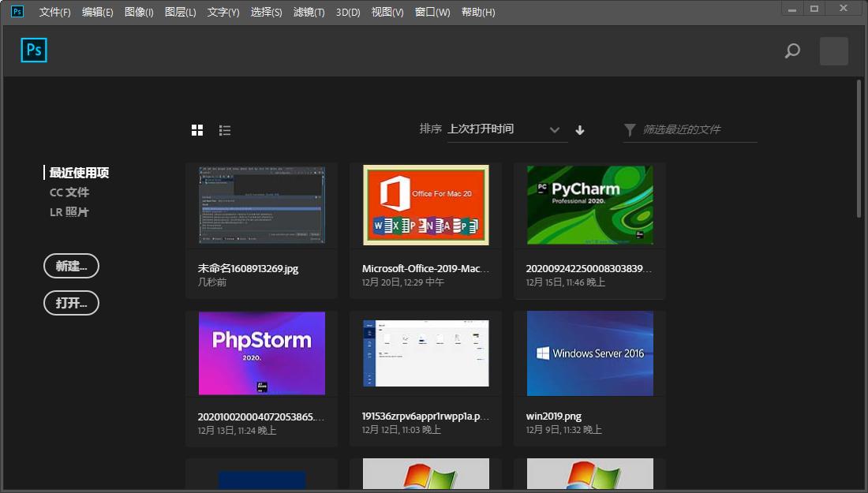Image resolution: width=868 pixels, height=493 pixels.
Task: Switch to grid thumbnail view
Action: 197,130
